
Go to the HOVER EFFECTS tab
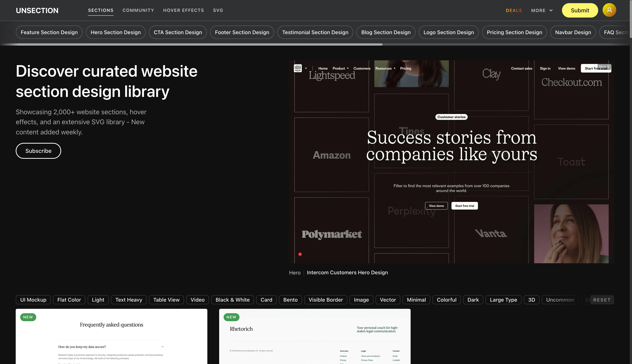[183, 10]
